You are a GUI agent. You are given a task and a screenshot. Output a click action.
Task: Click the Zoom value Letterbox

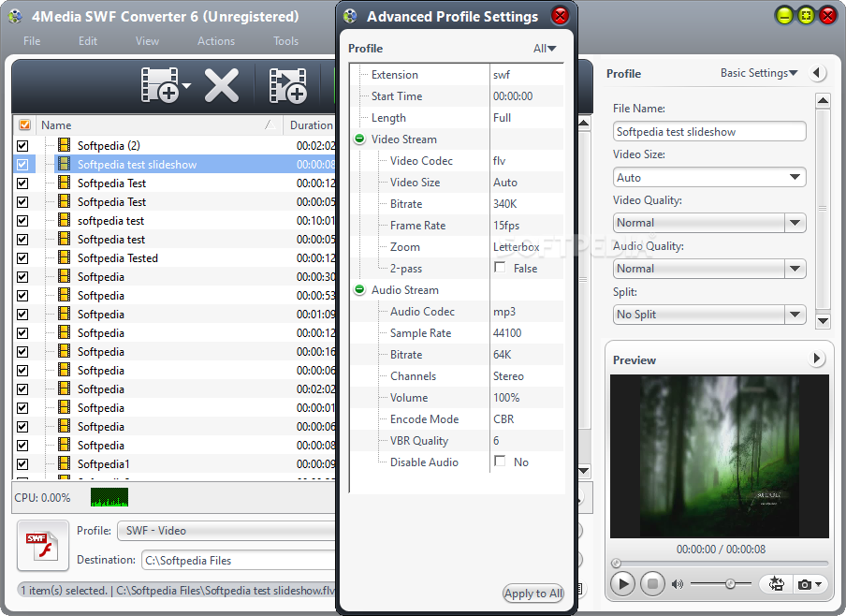[516, 247]
